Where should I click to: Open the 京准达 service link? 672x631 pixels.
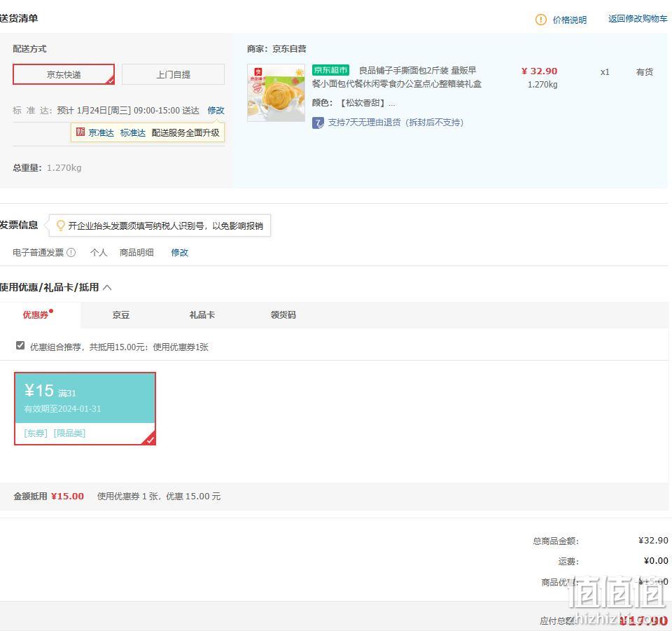coord(101,132)
